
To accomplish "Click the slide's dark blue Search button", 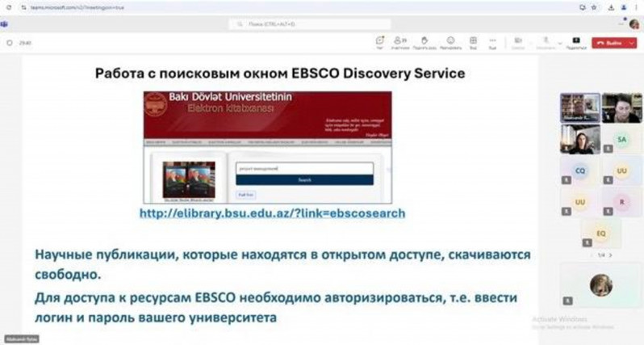I will pyautogui.click(x=304, y=180).
